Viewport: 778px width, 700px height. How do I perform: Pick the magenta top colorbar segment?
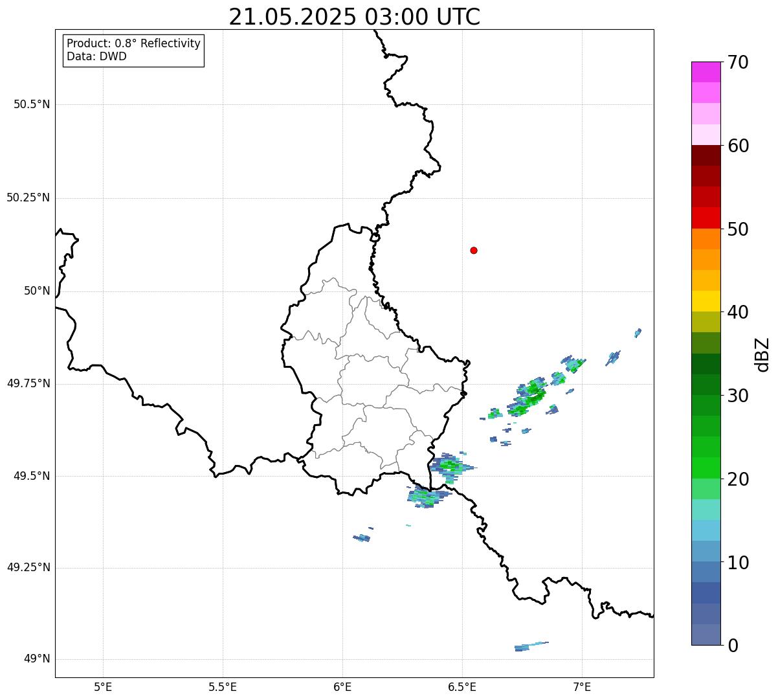(x=706, y=72)
